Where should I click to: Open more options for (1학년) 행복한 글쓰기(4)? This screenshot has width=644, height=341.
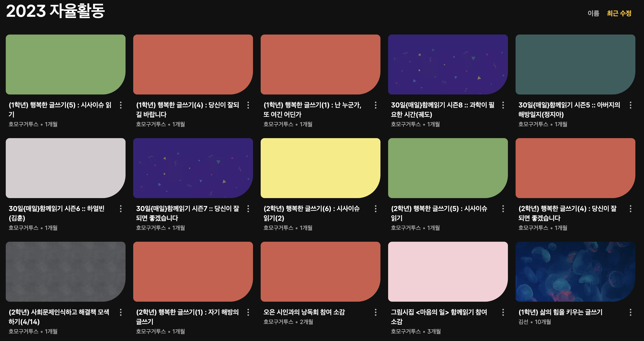(x=248, y=105)
